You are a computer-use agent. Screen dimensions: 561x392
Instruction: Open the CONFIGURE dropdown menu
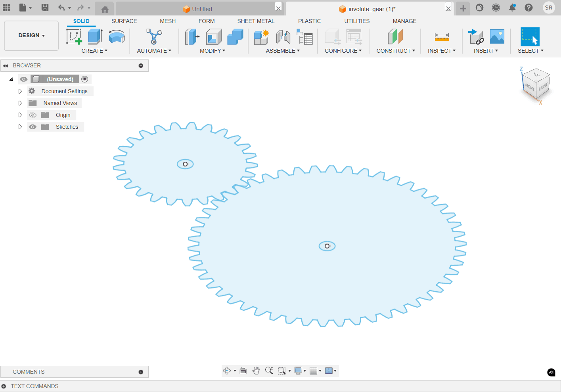point(343,51)
